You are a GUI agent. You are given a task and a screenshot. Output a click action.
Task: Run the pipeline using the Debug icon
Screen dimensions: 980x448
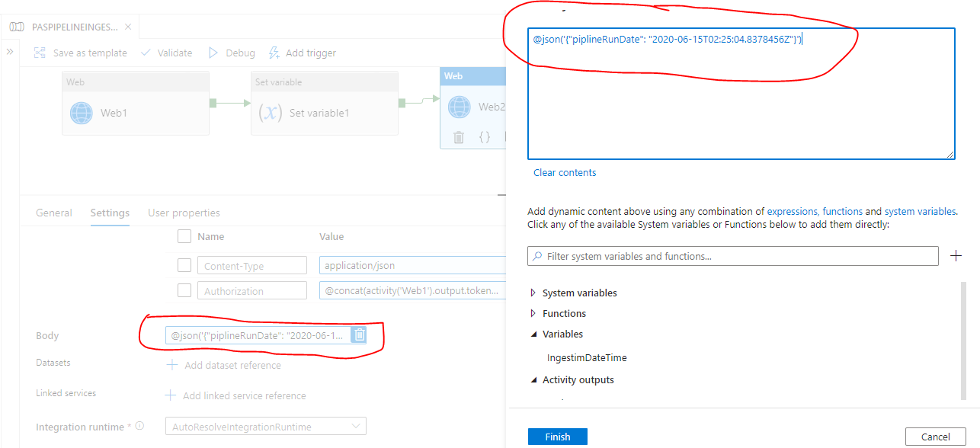[x=213, y=53]
